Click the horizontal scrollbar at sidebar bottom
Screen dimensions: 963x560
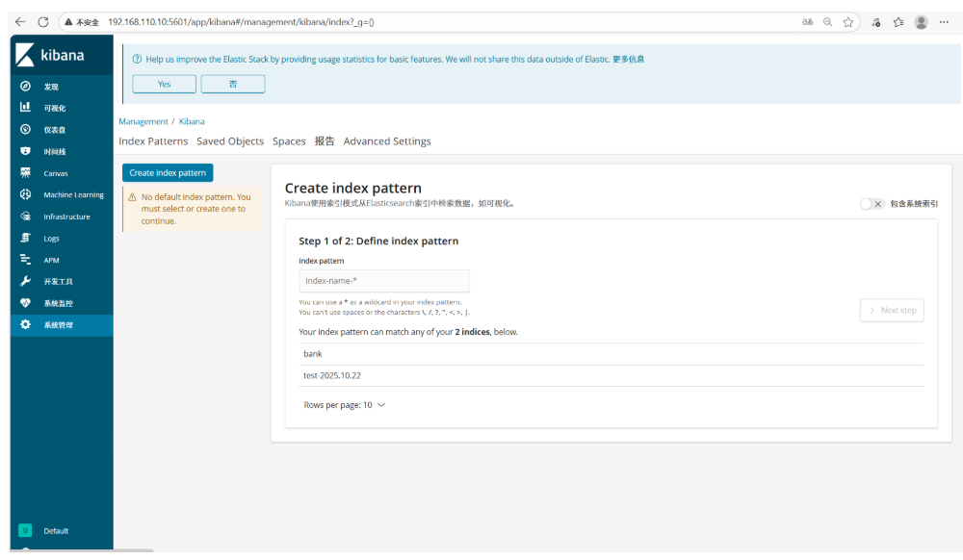[x=82, y=550]
